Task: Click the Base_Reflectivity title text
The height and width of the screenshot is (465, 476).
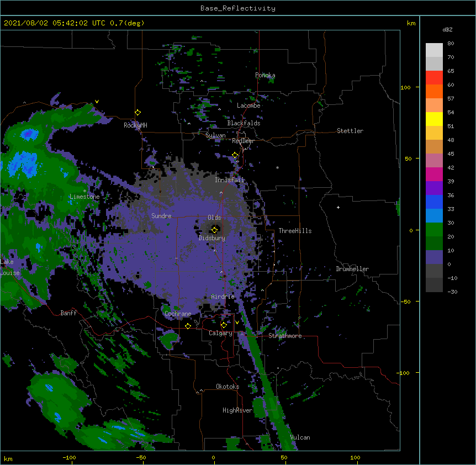Action: [x=238, y=8]
